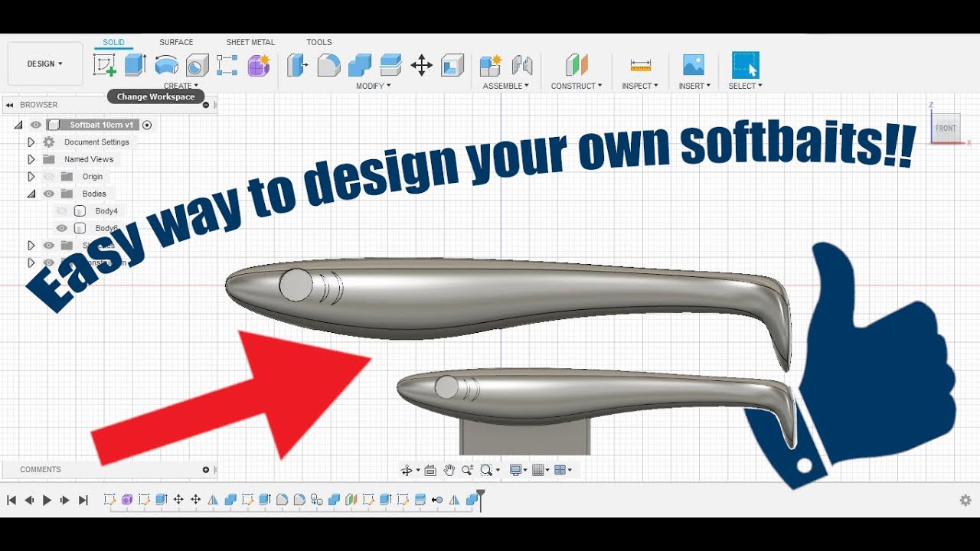This screenshot has width=980, height=551.
Task: Click the Insert image icon
Action: 694,65
